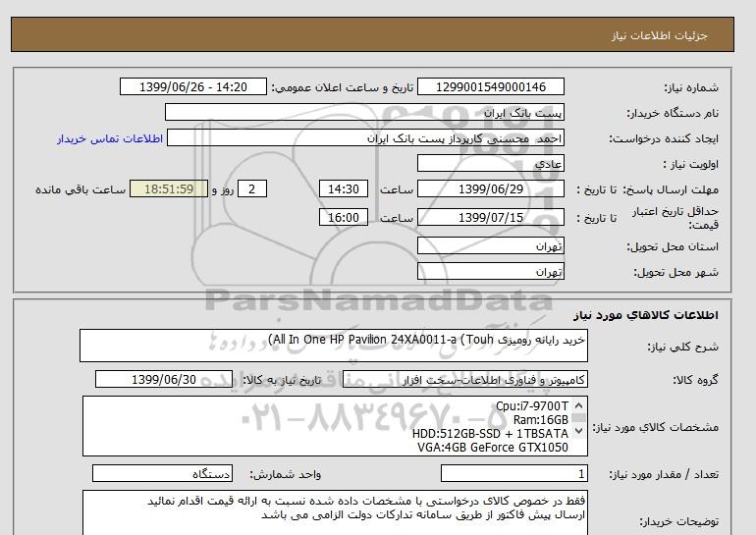The height and width of the screenshot is (535, 756).
Task: Click the specifications text area with Cpu:i7-9700T
Action: (x=335, y=426)
